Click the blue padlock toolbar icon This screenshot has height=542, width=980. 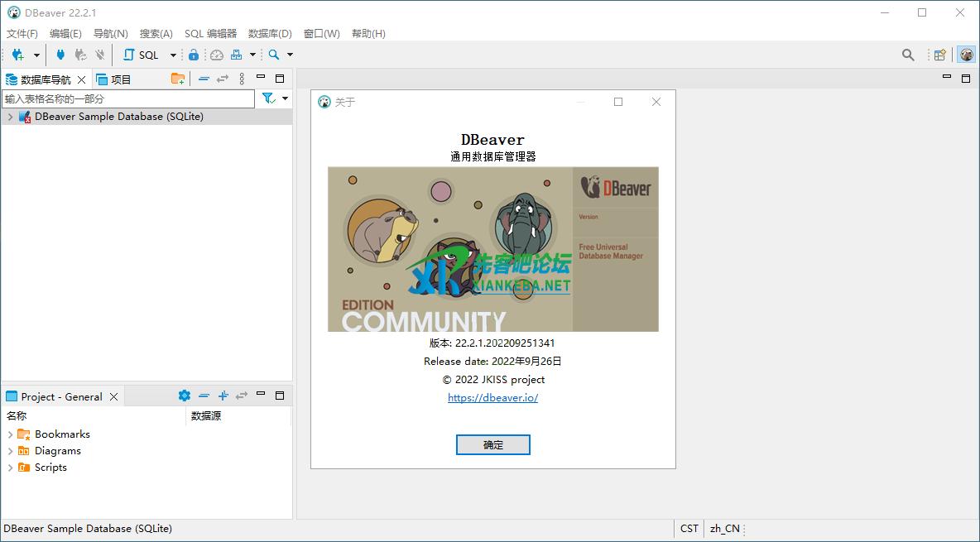pyautogui.click(x=194, y=55)
